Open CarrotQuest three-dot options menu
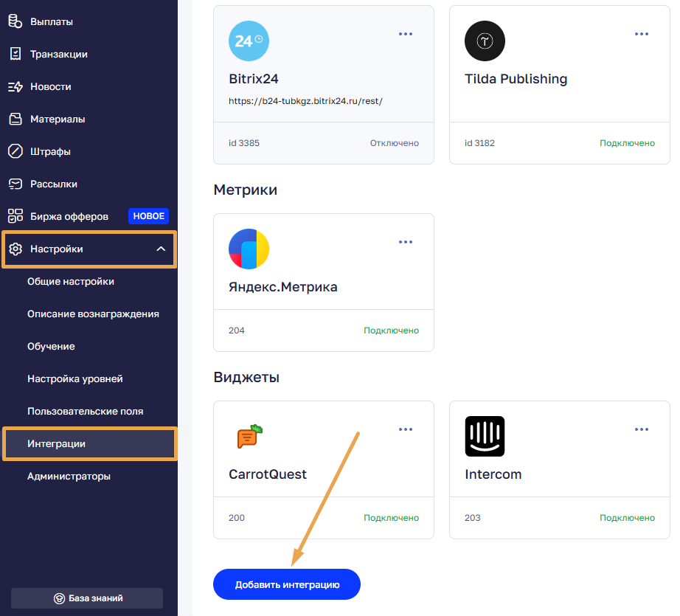Image resolution: width=680 pixels, height=616 pixels. (406, 429)
